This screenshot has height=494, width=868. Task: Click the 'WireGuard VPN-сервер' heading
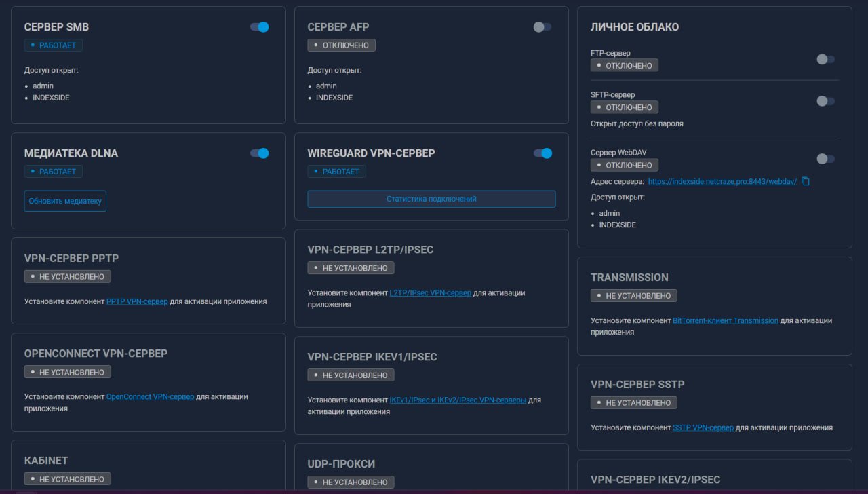pyautogui.click(x=371, y=153)
